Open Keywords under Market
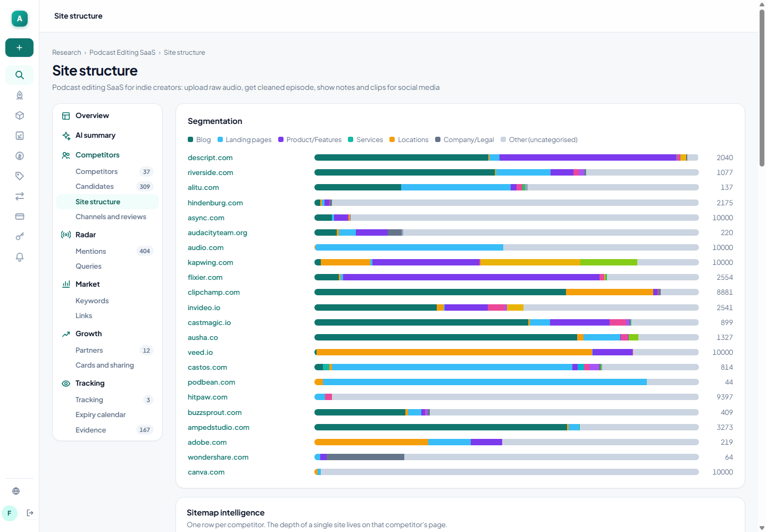The image size is (766, 532). (107, 301)
